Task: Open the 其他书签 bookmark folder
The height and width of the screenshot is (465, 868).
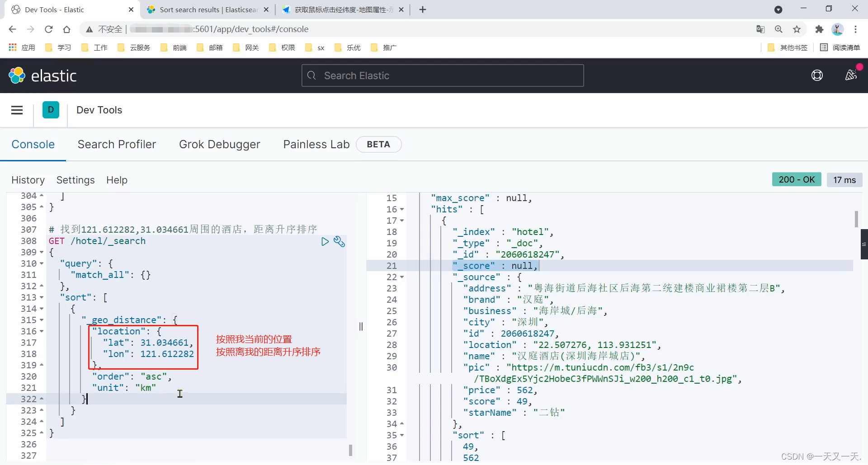Action: 788,47
